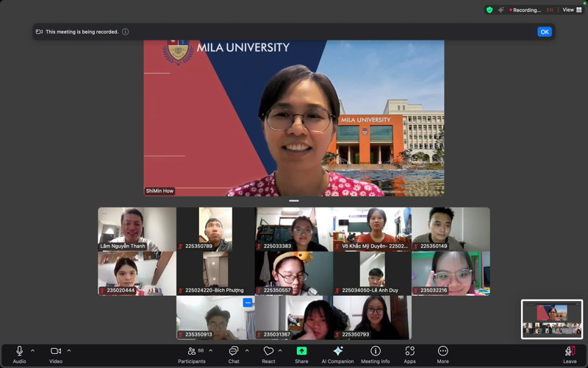Screen dimensions: 588x368
Task: Click the Leave meeting button
Action: pos(570,355)
